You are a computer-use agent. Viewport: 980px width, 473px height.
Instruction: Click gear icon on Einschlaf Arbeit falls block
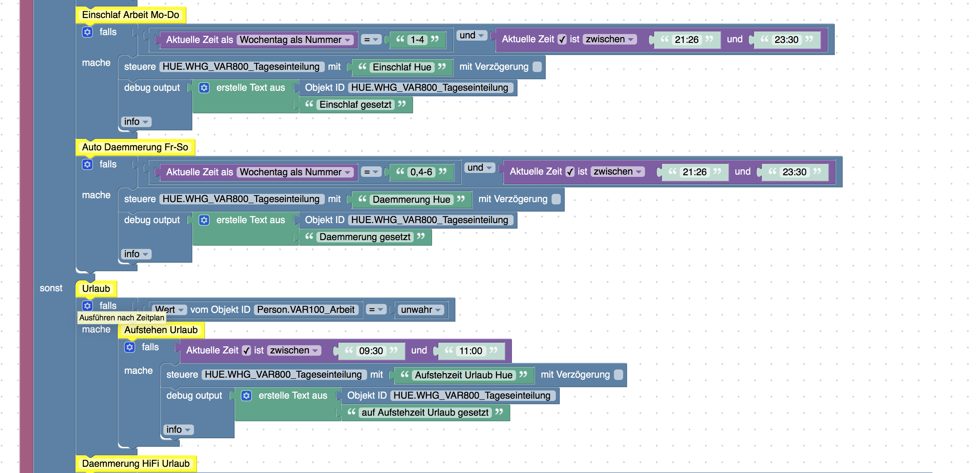[87, 32]
